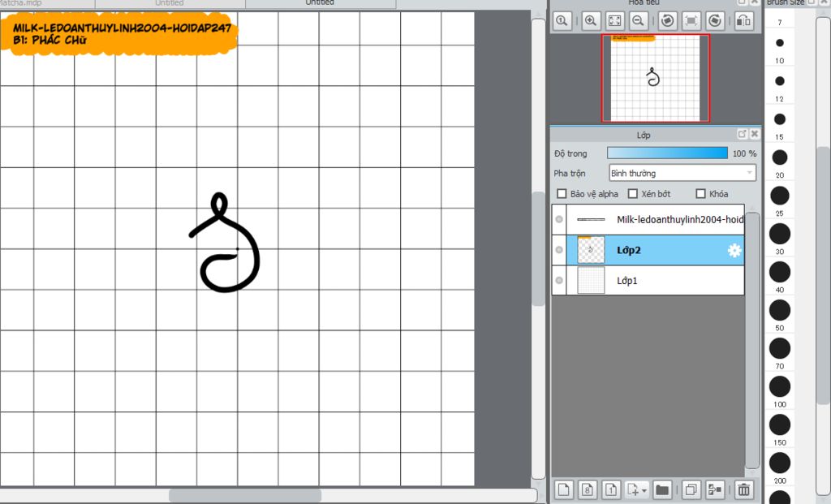This screenshot has height=504, width=831.
Task: Click the zoom in magnifier icon
Action: click(591, 21)
